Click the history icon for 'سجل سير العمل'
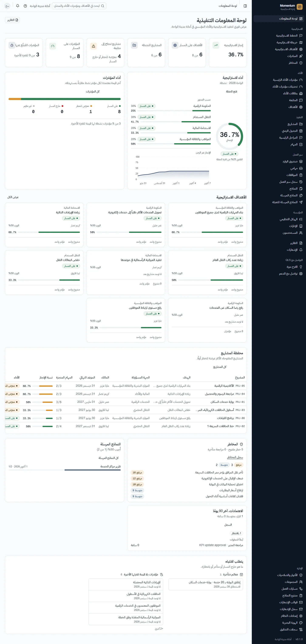This screenshot has height=644, width=306. click(301, 182)
